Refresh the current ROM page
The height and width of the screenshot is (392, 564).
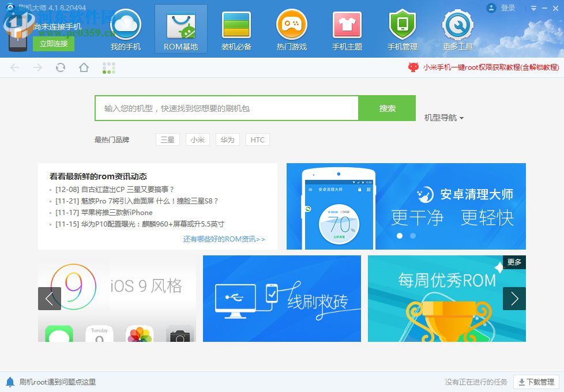[x=60, y=67]
